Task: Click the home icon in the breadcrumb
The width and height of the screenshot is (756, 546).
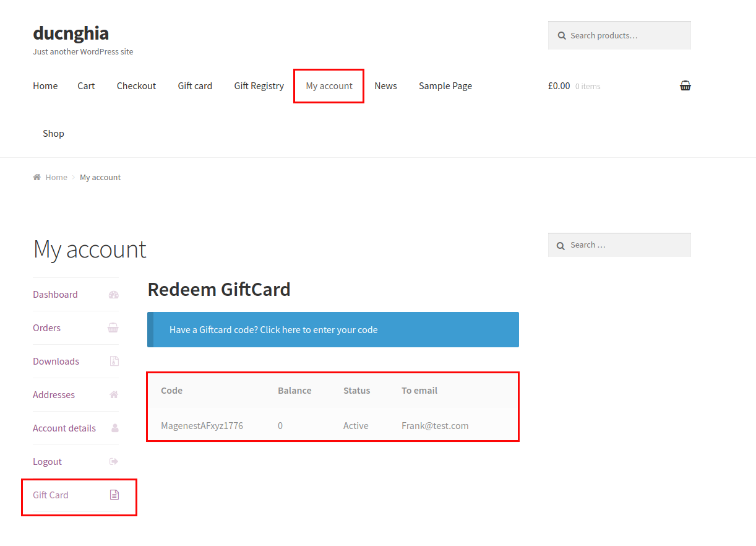Action: [37, 177]
